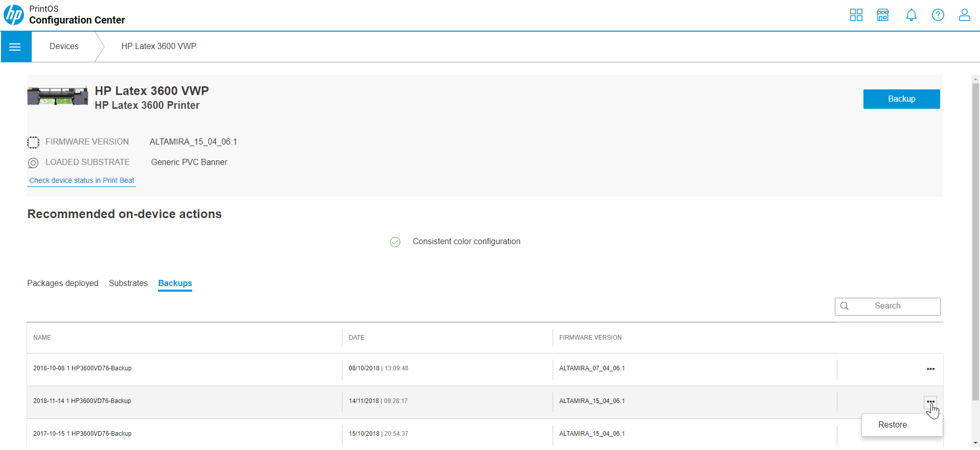Select HP Latex 3600 VWP breadcrumb
The width and height of the screenshot is (980, 450).
click(158, 46)
